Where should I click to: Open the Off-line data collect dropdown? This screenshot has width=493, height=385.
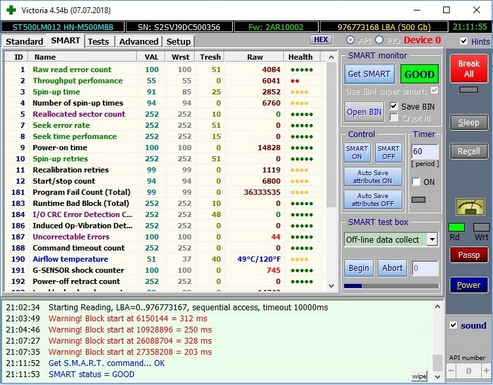[x=432, y=239]
